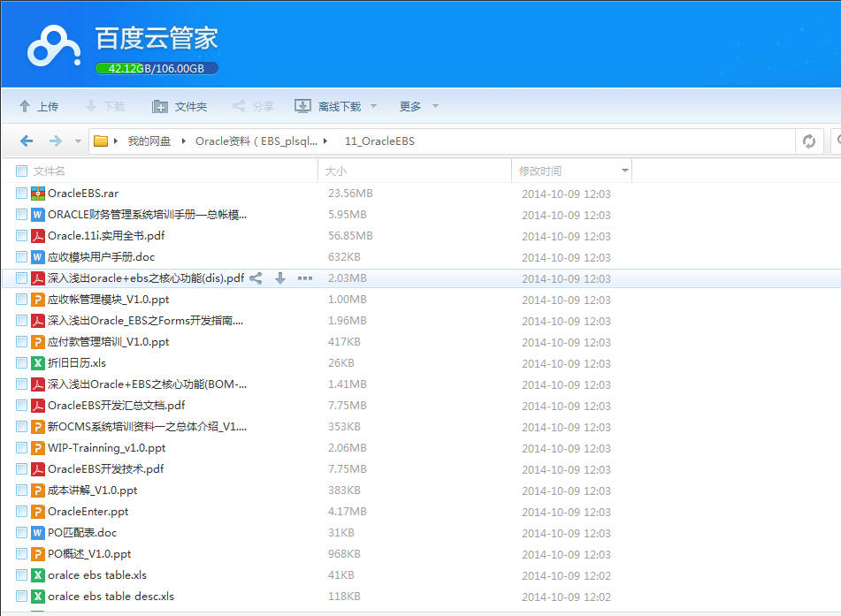
Task: Expand path arrow after the folder icon
Action: [x=115, y=141]
